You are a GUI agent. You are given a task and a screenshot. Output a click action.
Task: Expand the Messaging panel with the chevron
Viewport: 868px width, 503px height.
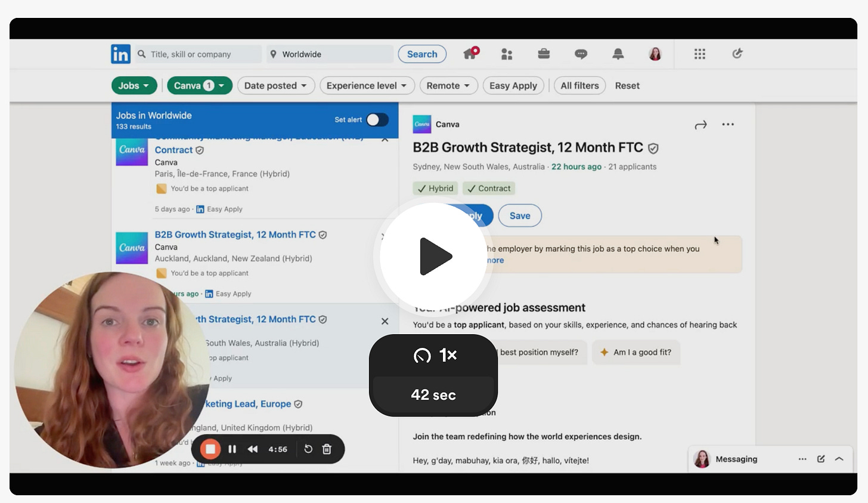pyautogui.click(x=839, y=459)
